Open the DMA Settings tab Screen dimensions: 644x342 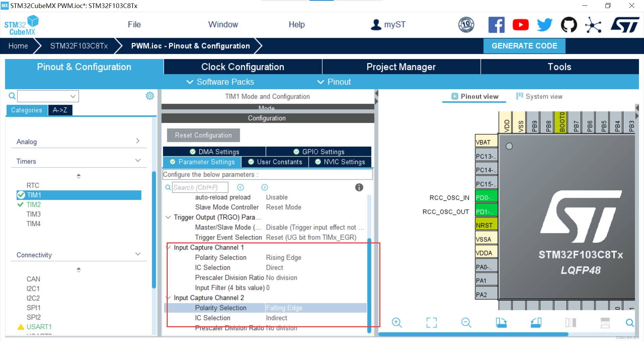click(x=215, y=152)
